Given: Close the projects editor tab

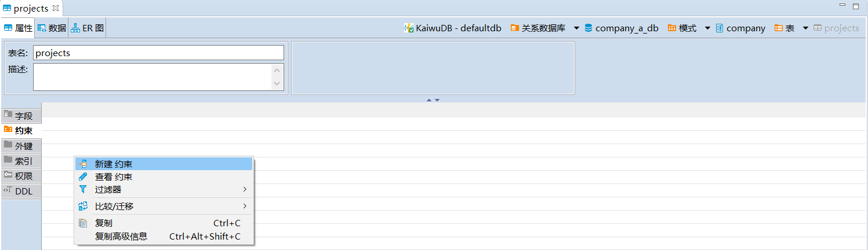Looking at the screenshot, I should tap(56, 8).
